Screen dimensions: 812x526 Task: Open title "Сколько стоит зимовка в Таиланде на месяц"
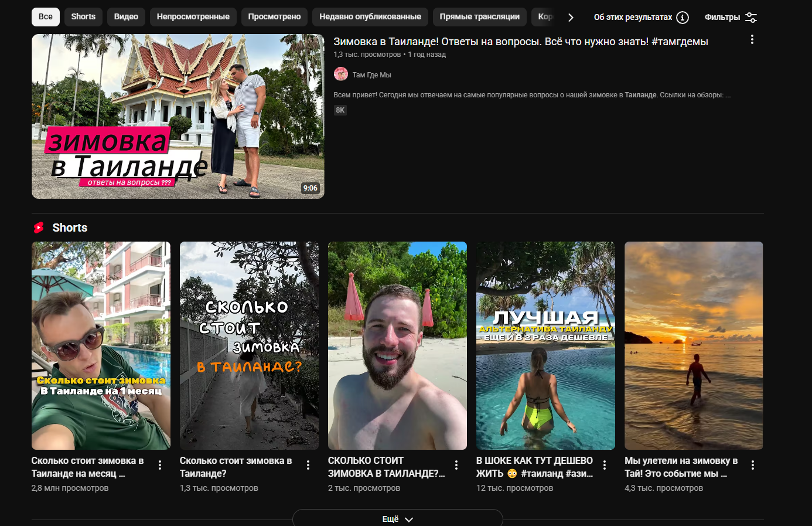tap(87, 467)
